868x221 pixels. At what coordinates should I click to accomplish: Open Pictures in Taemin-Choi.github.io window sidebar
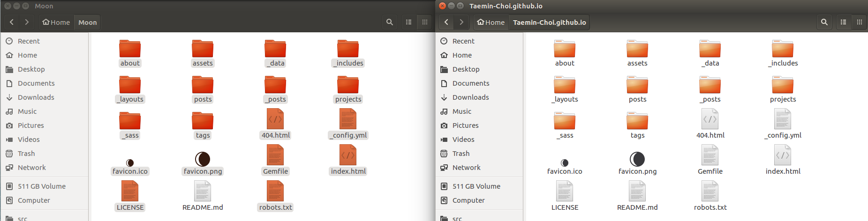[479, 125]
